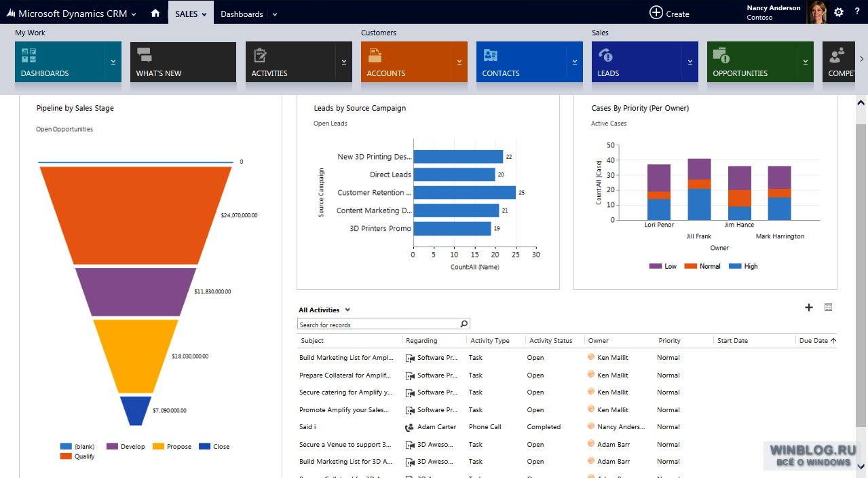The image size is (868, 478).
Task: Open the Dashboards breadcrumb dropdown arrow
Action: pyautogui.click(x=274, y=14)
